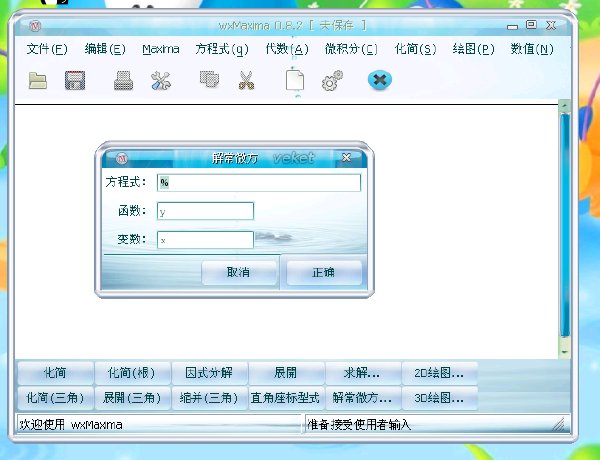Open configuration via wrench and screwdriver icon

pyautogui.click(x=161, y=80)
